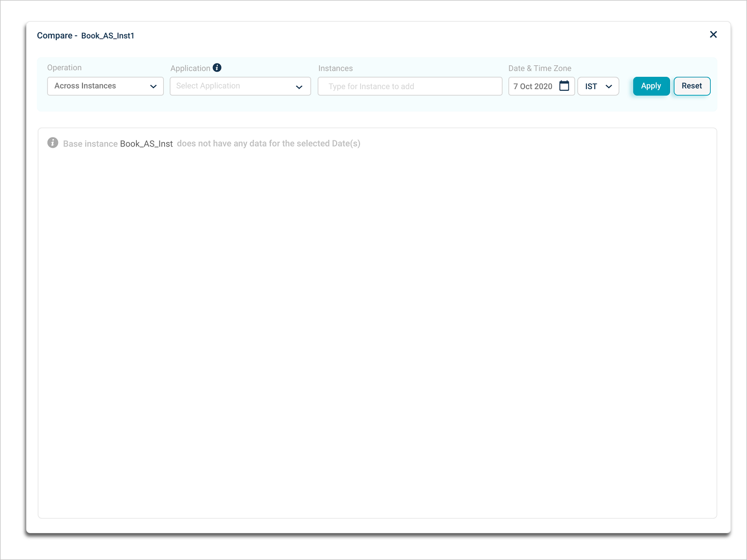747x560 pixels.
Task: Close the Compare dialog with the X icon
Action: pos(713,35)
